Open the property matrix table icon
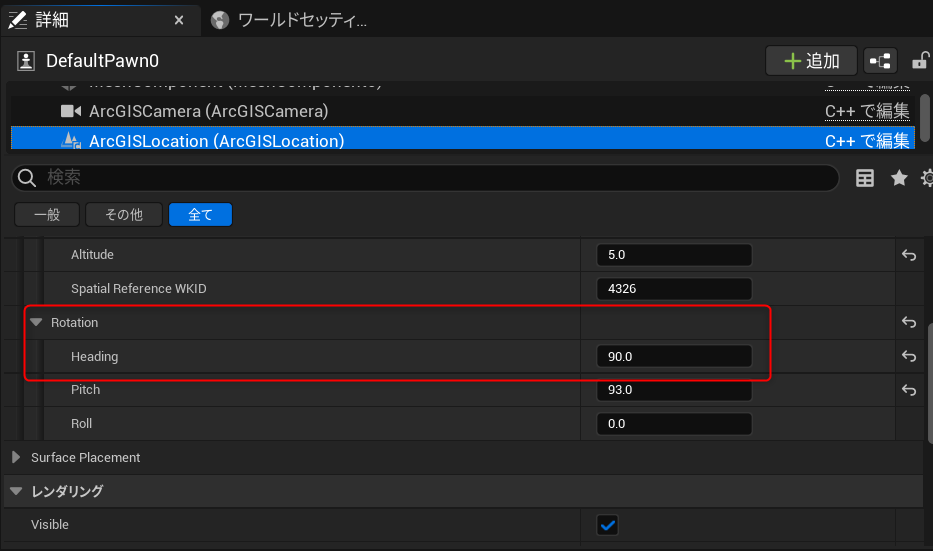 (x=865, y=178)
